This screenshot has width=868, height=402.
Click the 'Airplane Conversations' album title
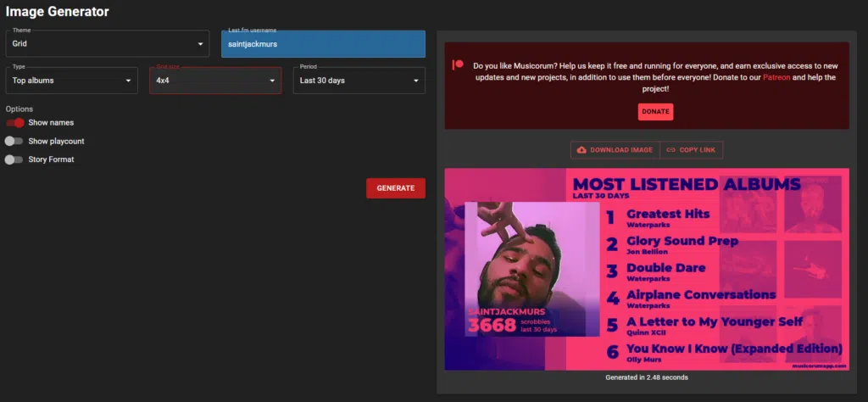tap(701, 294)
